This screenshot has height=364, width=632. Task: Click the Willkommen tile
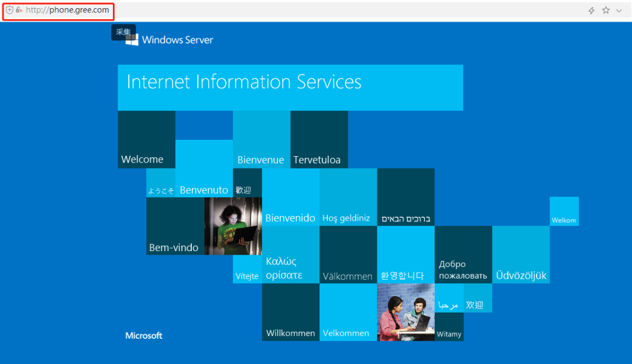[291, 313]
